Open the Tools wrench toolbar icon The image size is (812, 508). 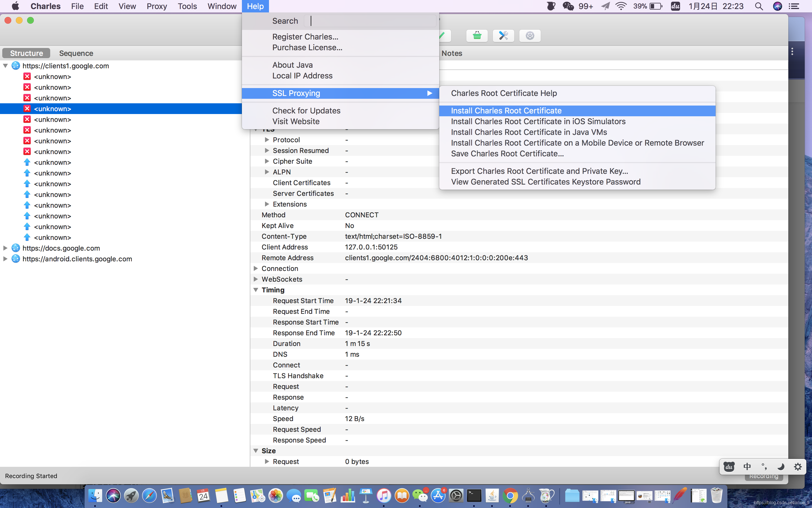[503, 36]
